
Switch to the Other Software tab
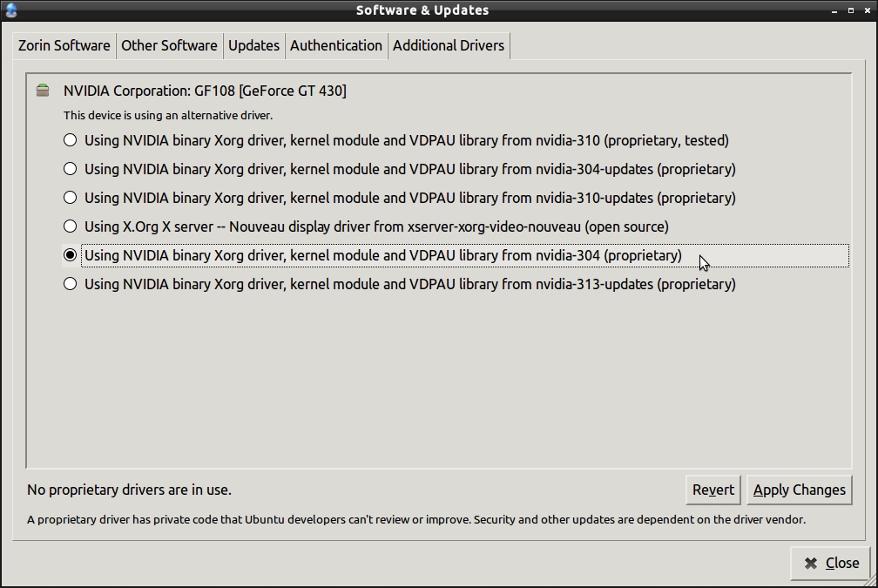click(169, 45)
